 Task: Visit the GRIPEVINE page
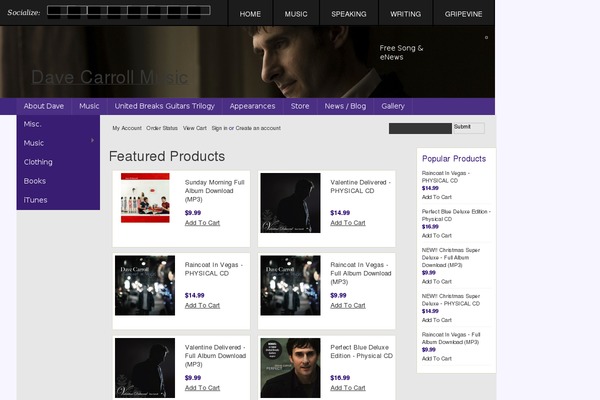point(463,14)
